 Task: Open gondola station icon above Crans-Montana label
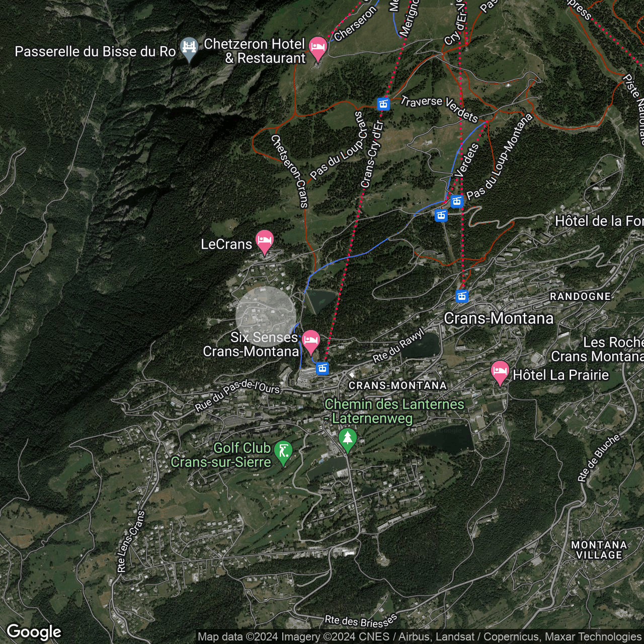(462, 296)
